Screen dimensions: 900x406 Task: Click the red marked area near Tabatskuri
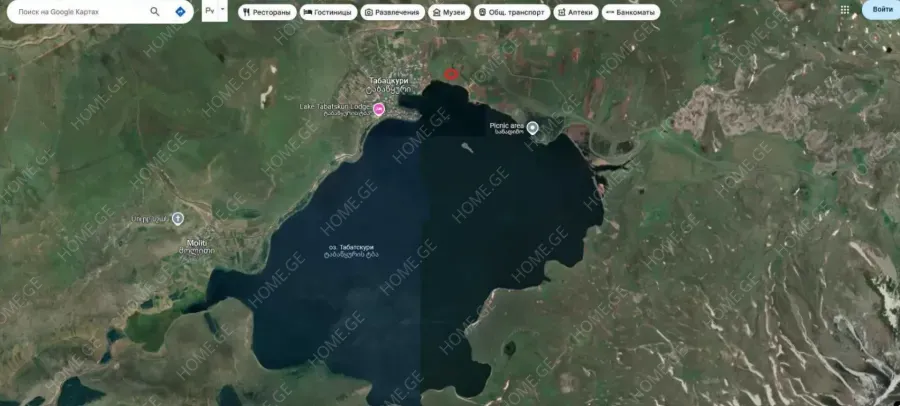point(451,73)
